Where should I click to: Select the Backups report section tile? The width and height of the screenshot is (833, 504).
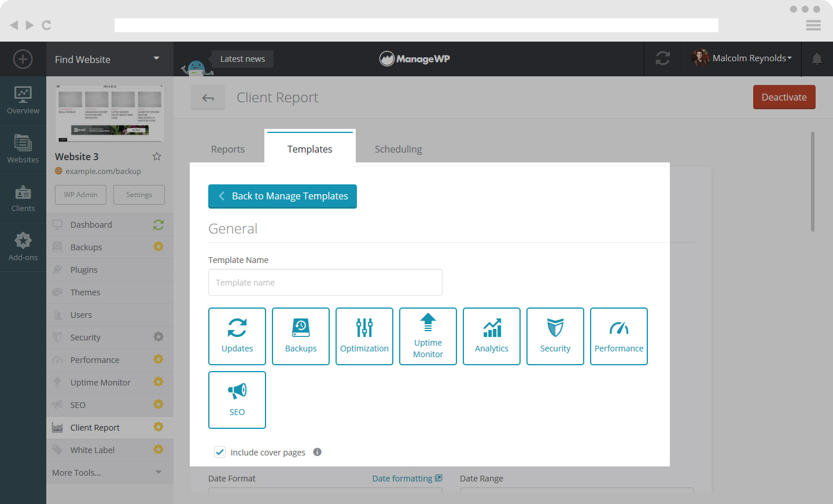pos(301,336)
